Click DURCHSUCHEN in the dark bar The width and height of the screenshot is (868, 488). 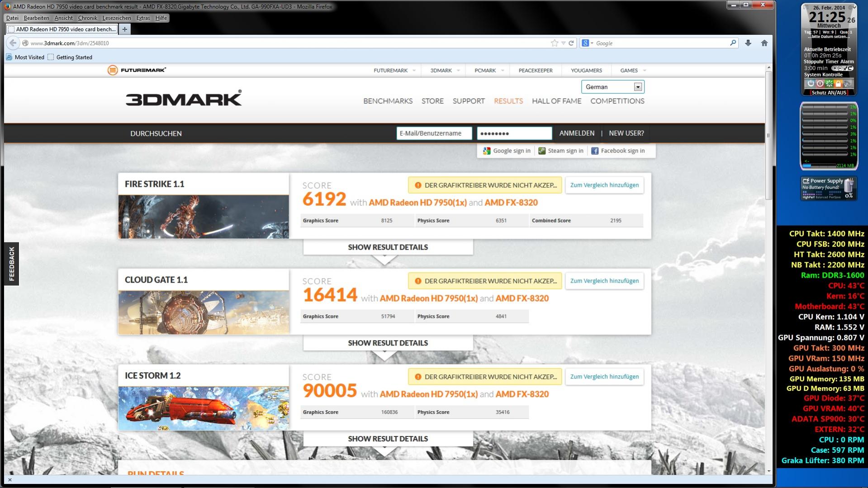[156, 134]
